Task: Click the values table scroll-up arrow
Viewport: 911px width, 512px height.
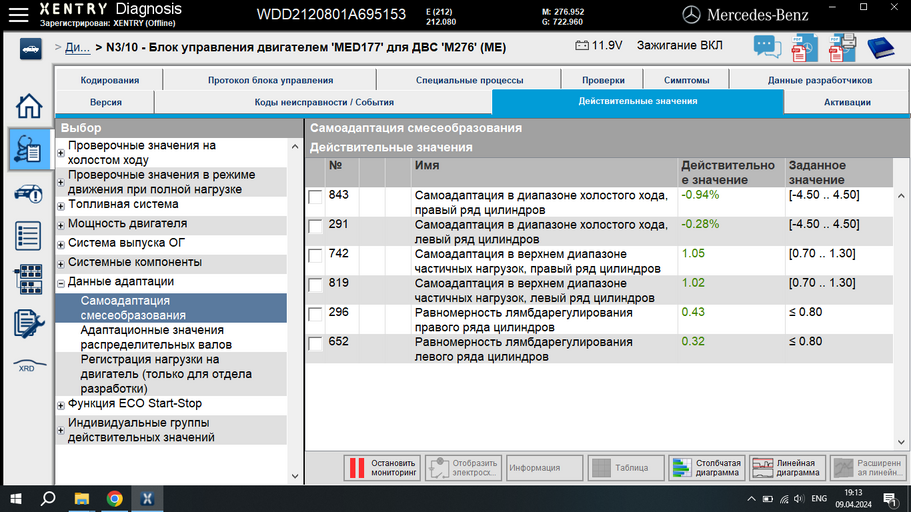Action: [901, 196]
